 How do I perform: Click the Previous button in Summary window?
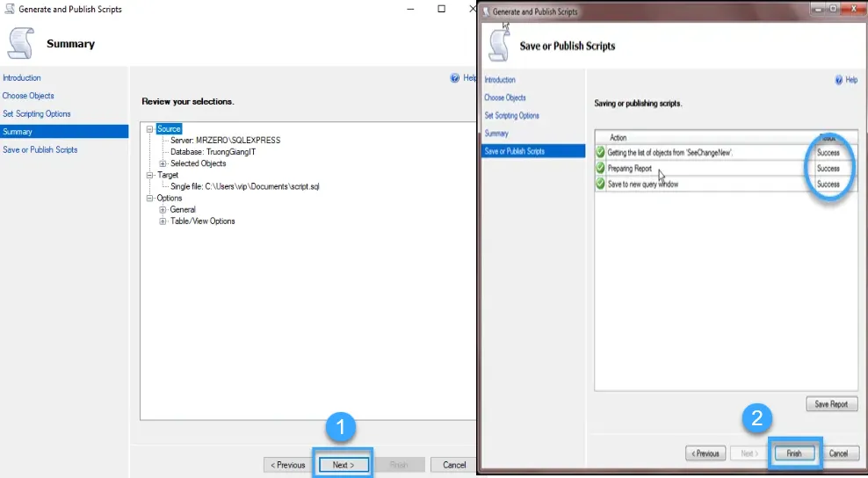point(288,465)
